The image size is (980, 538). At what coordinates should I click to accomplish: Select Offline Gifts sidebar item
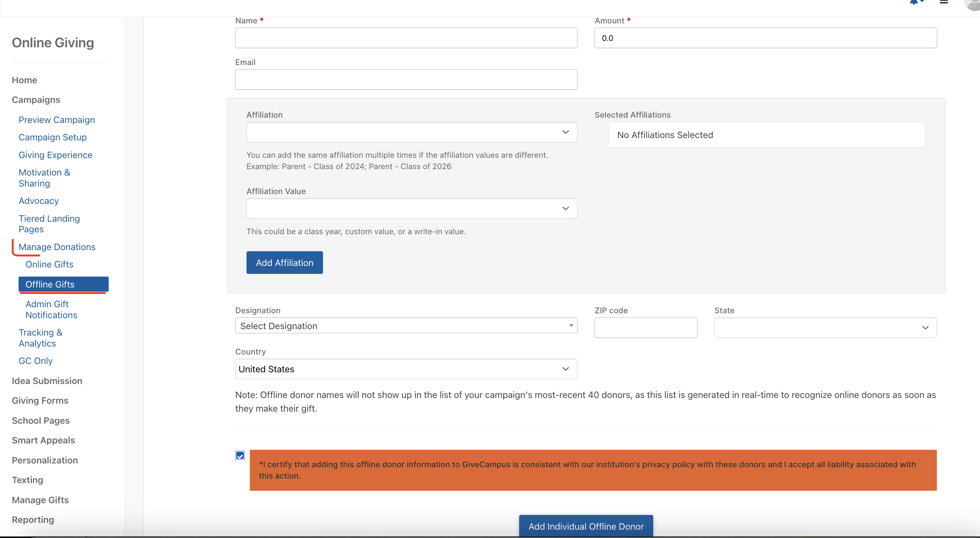click(x=63, y=285)
